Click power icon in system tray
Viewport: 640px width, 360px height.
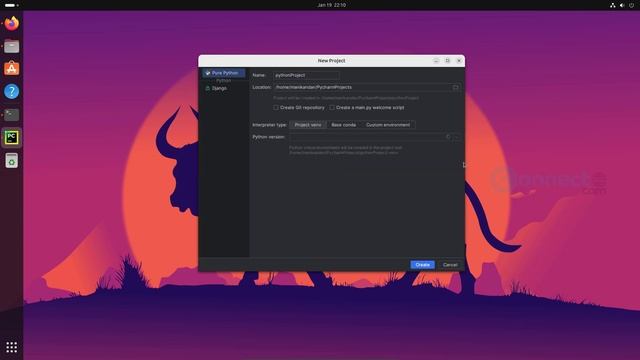[x=631, y=5]
